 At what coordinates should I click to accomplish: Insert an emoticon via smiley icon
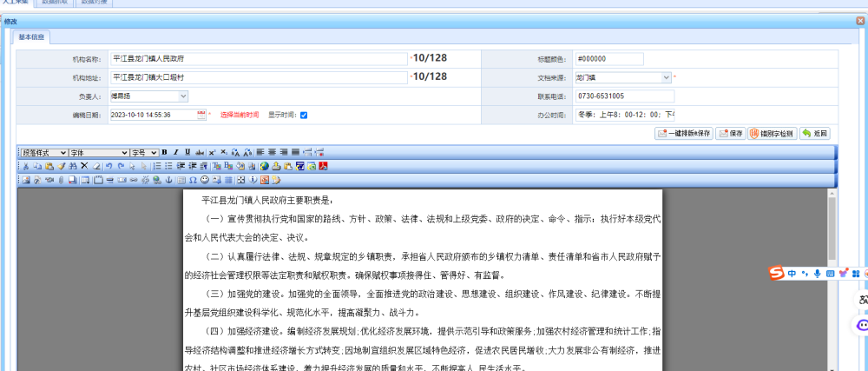click(x=205, y=180)
